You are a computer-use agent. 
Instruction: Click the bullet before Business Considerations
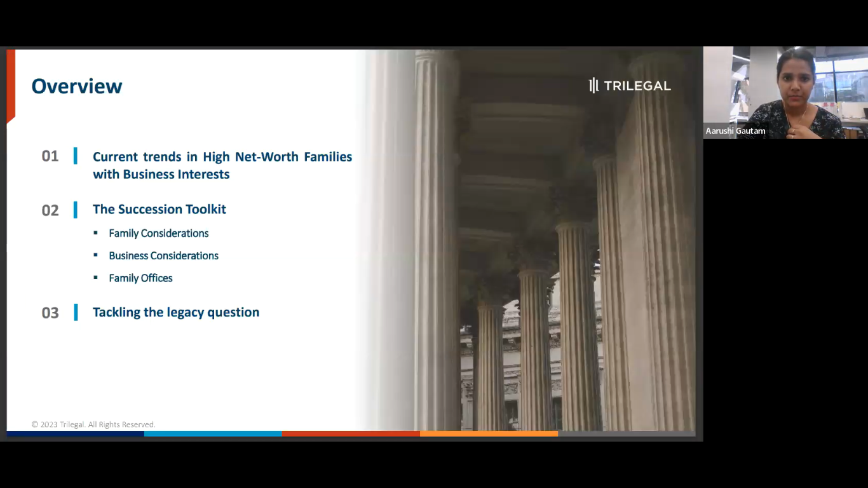(x=95, y=255)
